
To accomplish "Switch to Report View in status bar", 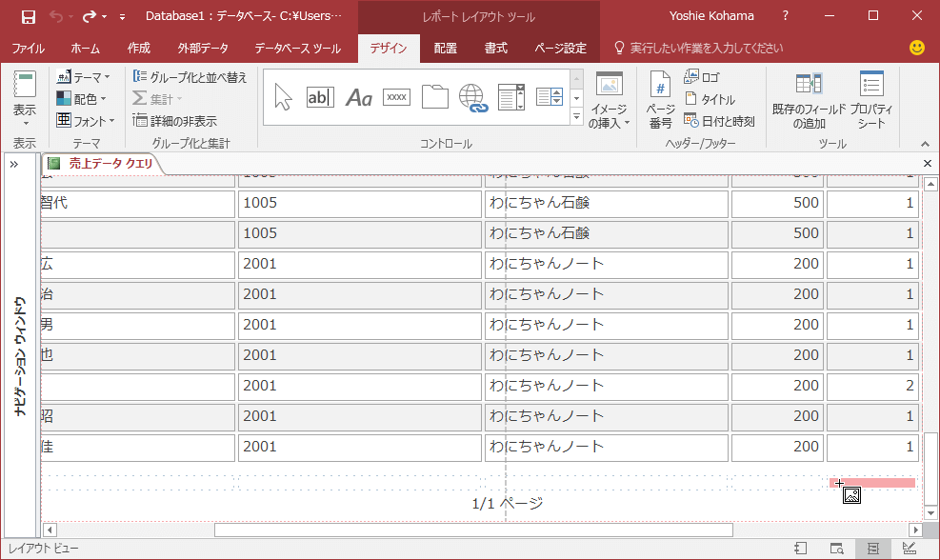I will pos(801,548).
